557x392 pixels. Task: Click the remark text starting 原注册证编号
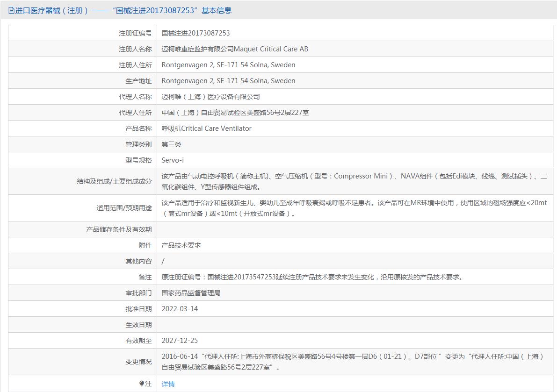point(312,277)
